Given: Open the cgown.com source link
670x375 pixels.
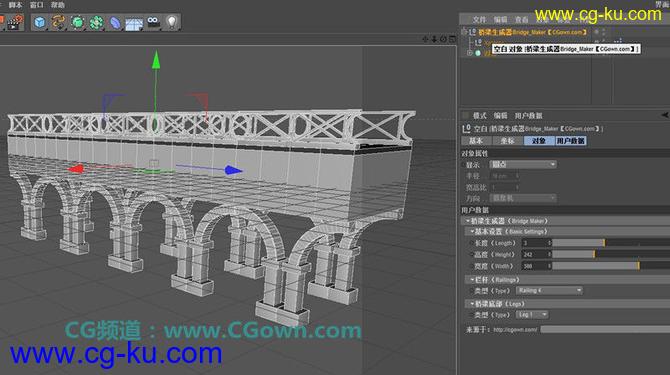Looking at the screenshot, I should click(x=515, y=329).
